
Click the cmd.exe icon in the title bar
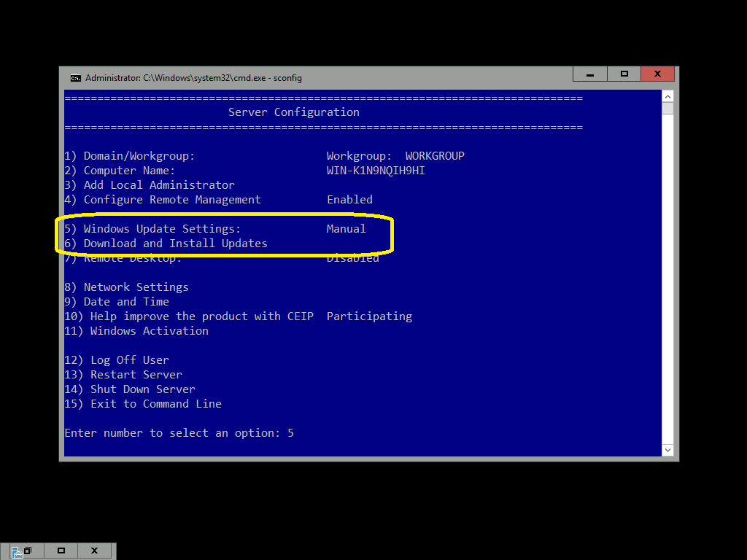[75, 78]
